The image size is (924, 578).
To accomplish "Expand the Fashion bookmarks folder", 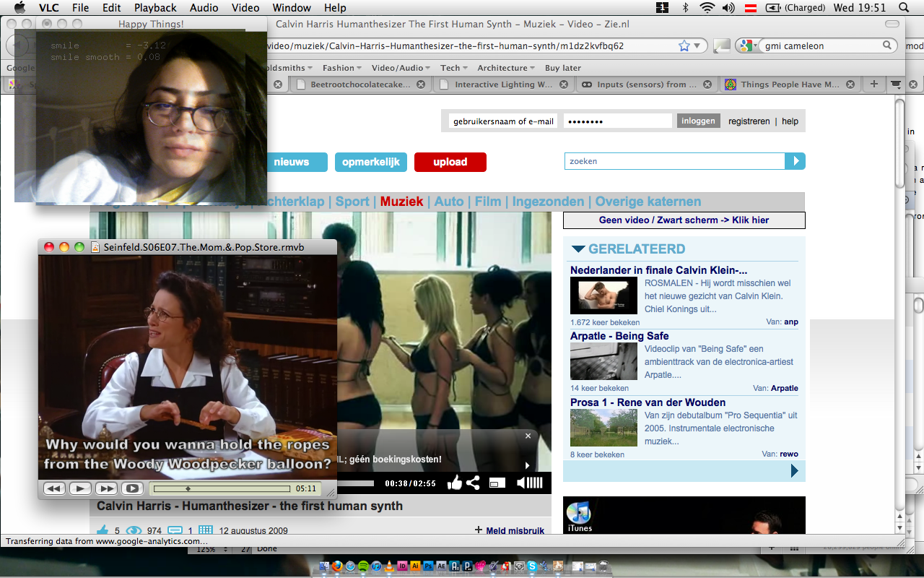I will point(341,68).
